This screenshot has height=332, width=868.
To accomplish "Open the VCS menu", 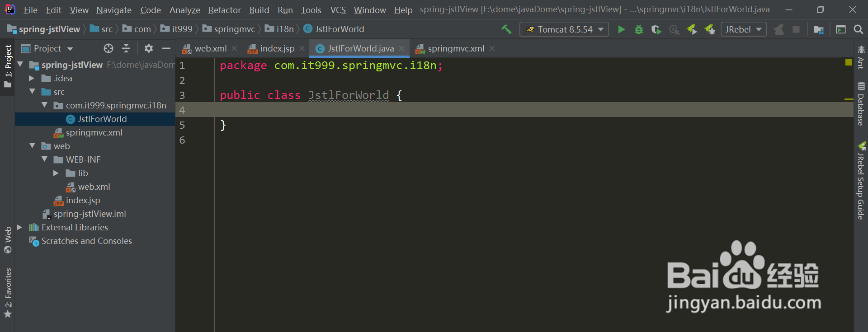I will click(x=338, y=10).
